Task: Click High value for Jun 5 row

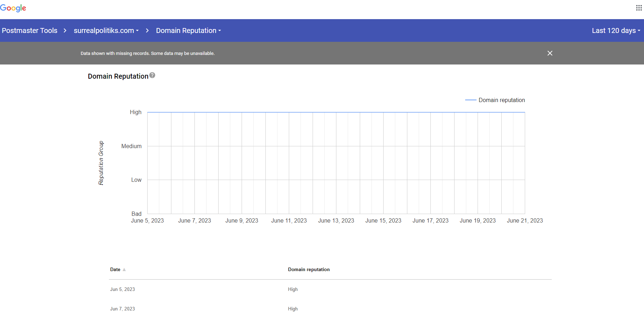Action: pos(293,289)
